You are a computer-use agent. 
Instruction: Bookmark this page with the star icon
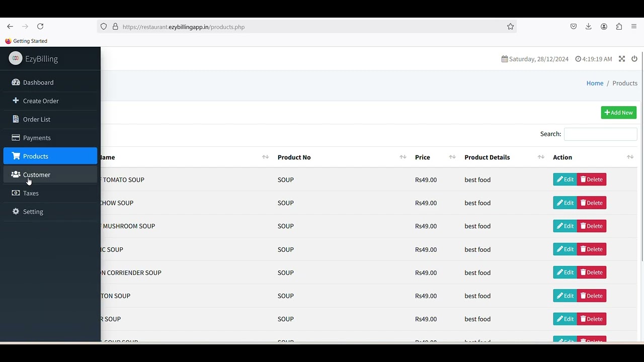511,27
